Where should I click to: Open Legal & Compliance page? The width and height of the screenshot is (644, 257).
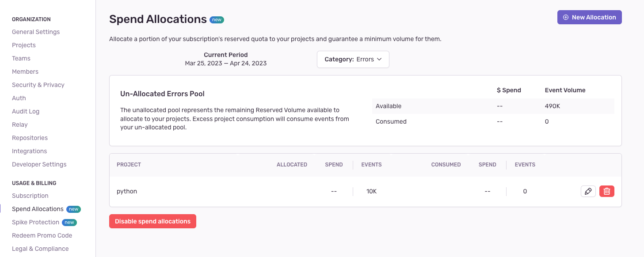click(40, 249)
